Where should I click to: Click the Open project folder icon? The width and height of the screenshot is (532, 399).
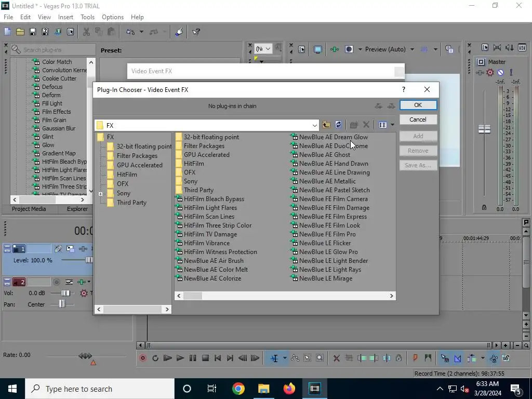[x=20, y=32]
